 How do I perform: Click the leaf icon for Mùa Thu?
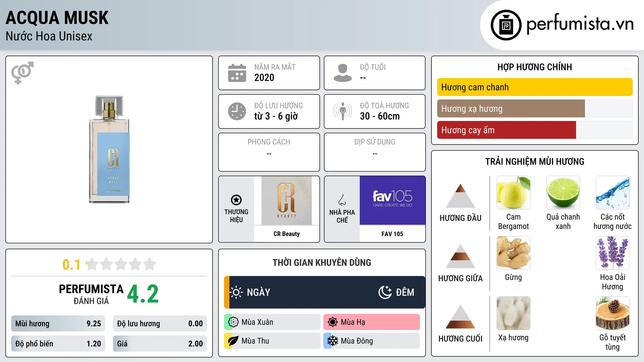coord(233,341)
